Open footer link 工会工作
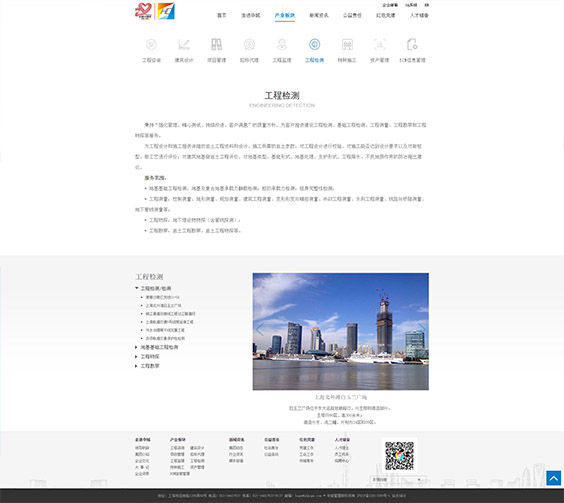This screenshot has width=564, height=503. [x=306, y=454]
